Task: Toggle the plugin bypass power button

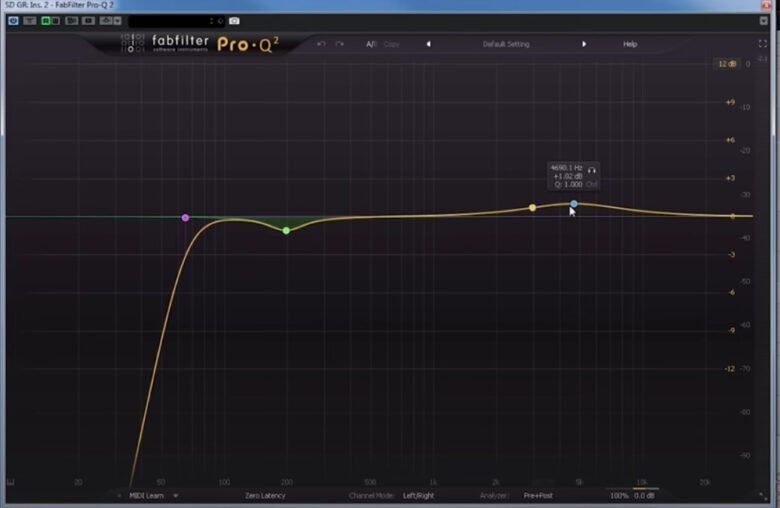Action: (x=13, y=21)
